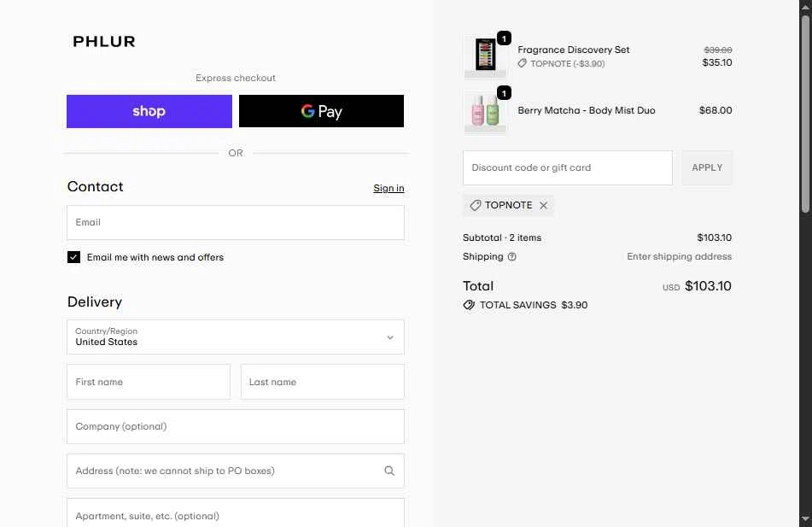
Task: Focus the Email input field
Action: point(235,222)
